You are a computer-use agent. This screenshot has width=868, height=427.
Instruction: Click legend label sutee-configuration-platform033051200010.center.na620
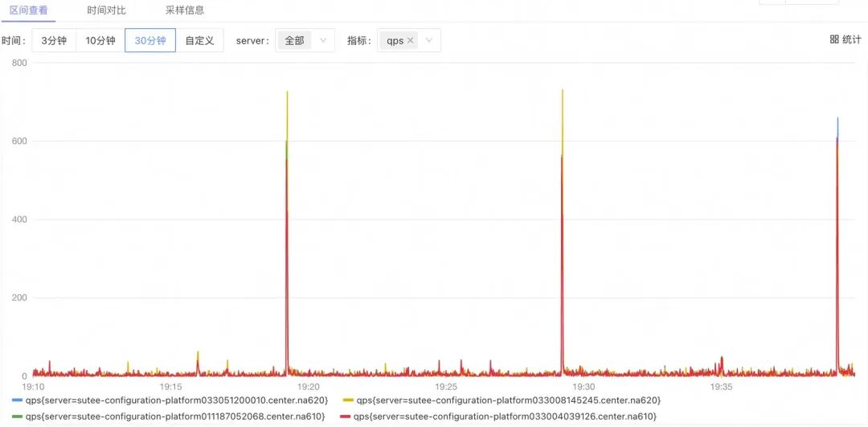point(177,400)
